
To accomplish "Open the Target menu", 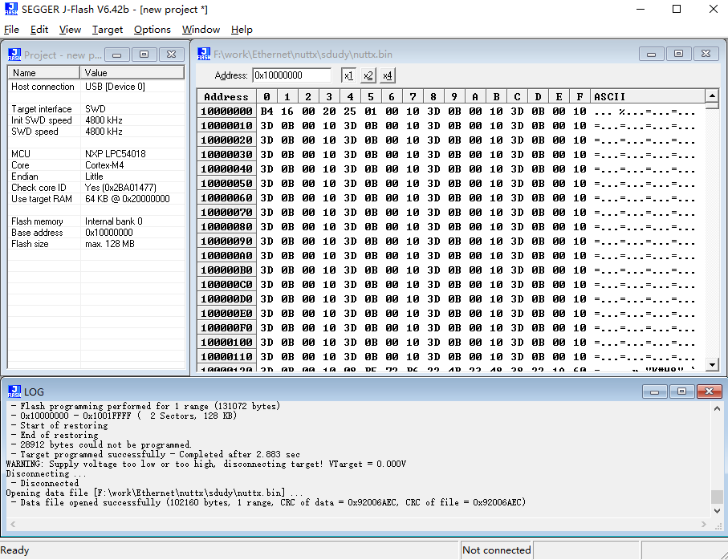I will tap(108, 30).
